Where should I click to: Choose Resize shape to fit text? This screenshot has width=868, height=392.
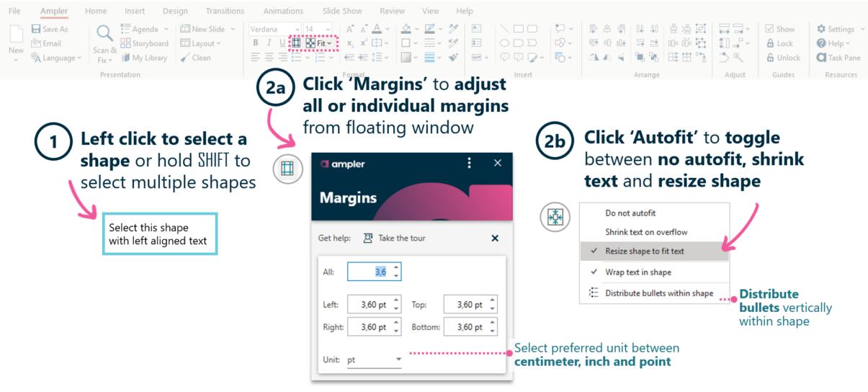coord(655,251)
